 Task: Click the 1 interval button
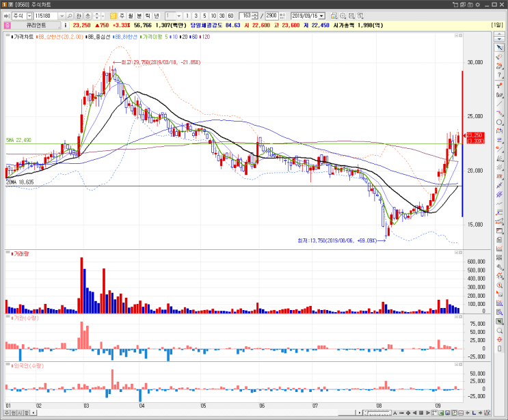tap(187, 16)
